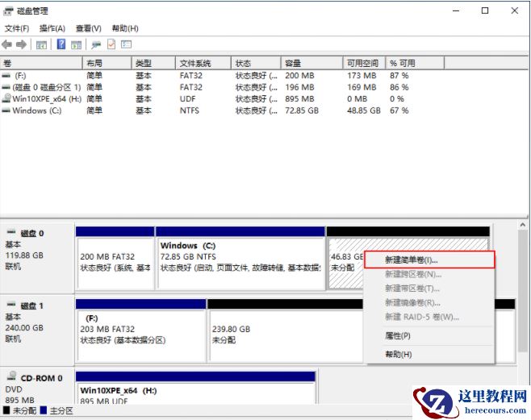The height and width of the screenshot is (420, 531).
Task: Open the 帮助(H) menu bar item
Action: (125, 29)
